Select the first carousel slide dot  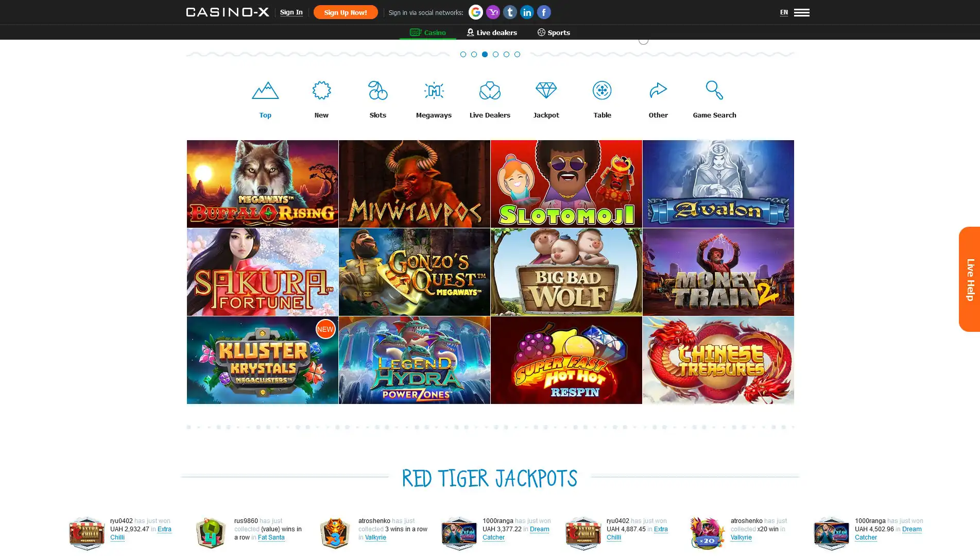click(x=463, y=54)
